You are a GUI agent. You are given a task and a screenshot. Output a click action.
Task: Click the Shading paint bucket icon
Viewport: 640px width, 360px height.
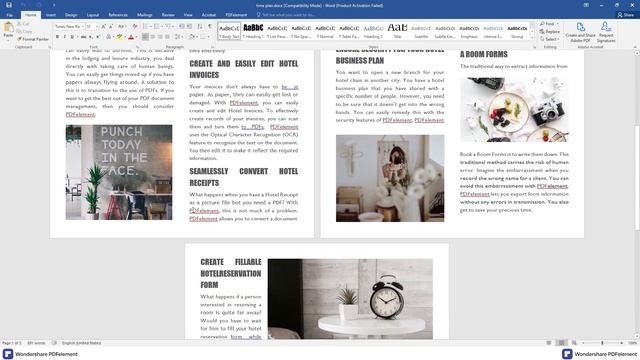point(191,37)
